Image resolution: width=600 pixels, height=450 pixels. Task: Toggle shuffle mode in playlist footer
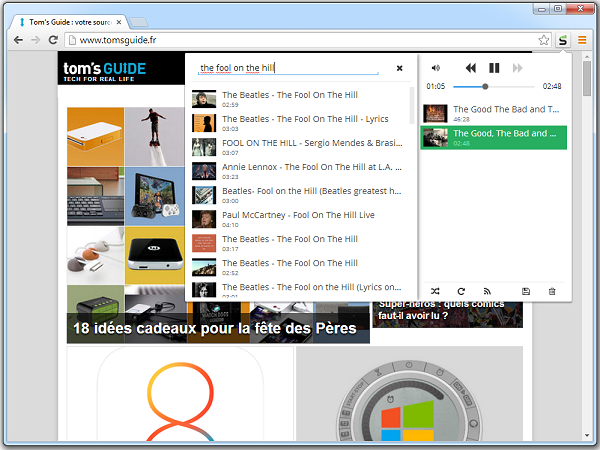pyautogui.click(x=435, y=291)
